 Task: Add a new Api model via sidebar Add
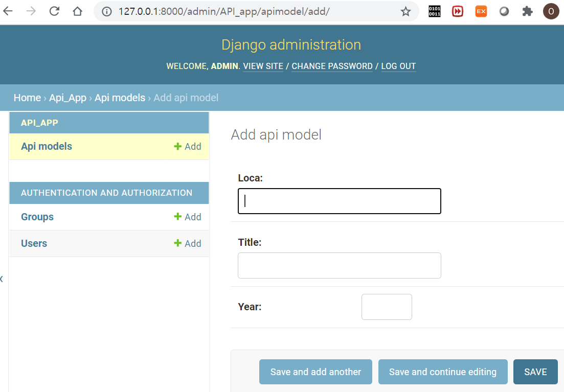pos(188,146)
